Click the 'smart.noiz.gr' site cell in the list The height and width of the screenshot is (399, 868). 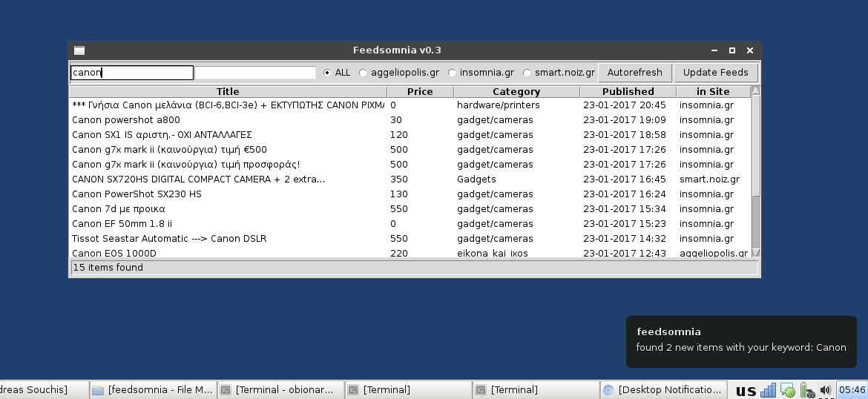pyautogui.click(x=710, y=179)
